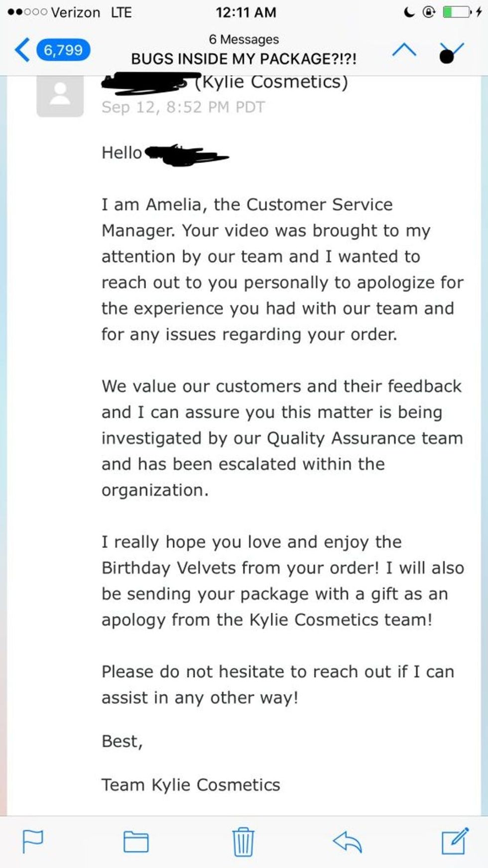Delete the email using the trash icon
This screenshot has width=488, height=868.
pyautogui.click(x=243, y=842)
